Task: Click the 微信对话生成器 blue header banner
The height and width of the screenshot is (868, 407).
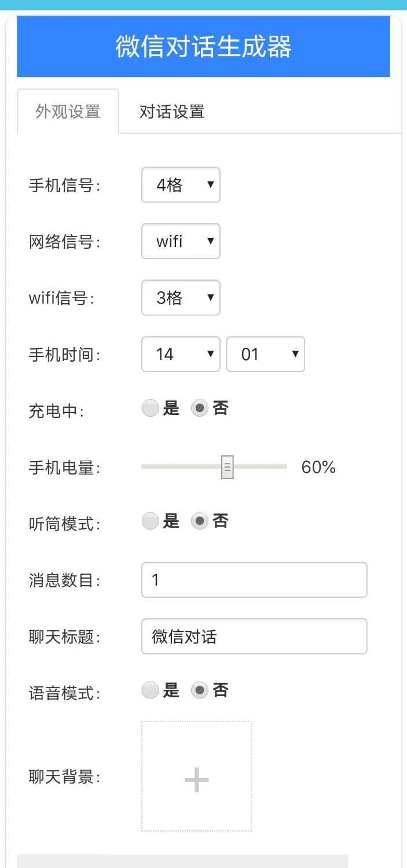Action: tap(203, 46)
